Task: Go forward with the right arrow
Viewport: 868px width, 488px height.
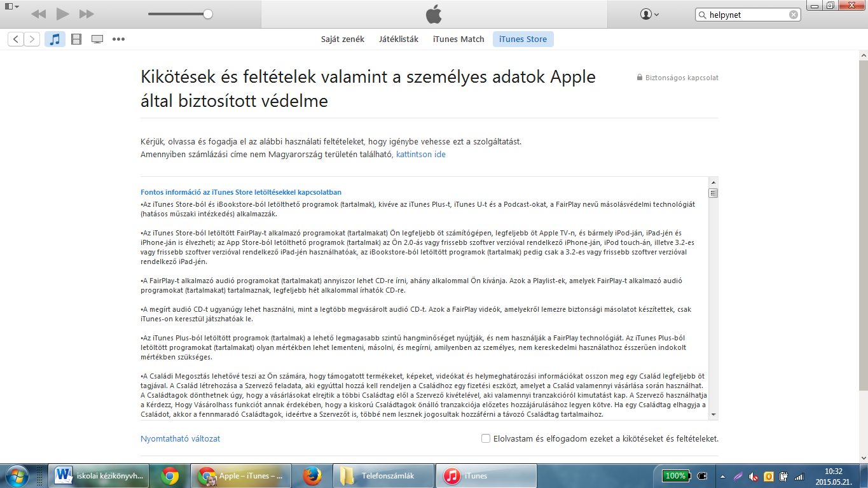Action: (32, 39)
